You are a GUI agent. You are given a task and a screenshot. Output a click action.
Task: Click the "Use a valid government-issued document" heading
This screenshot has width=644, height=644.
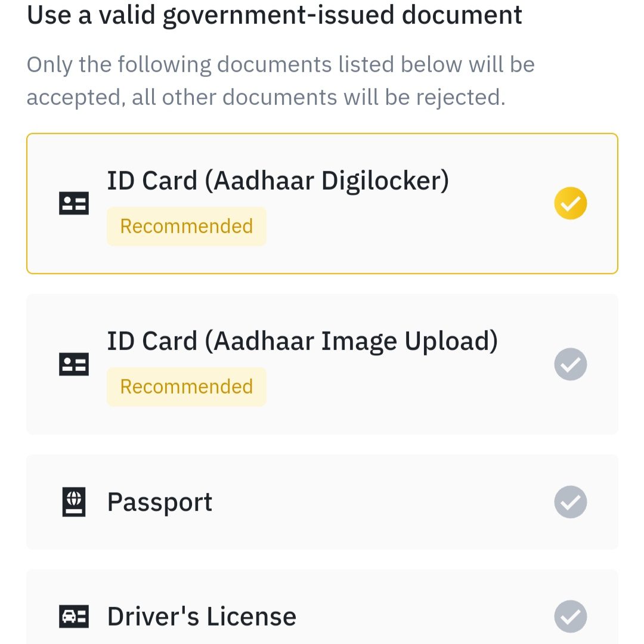[275, 15]
